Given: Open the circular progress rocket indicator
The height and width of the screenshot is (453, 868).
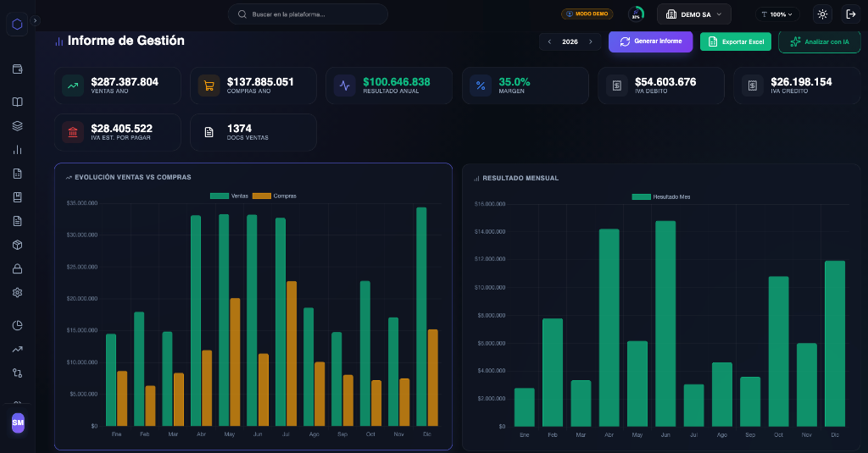Looking at the screenshot, I should pos(636,14).
